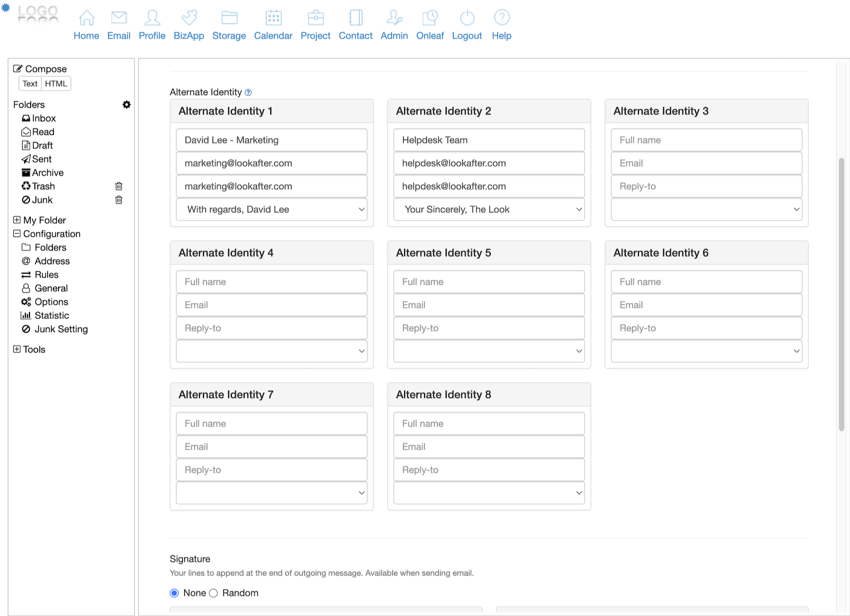Open the Inbox folder link
Screen dimensions: 850x616
pyautogui.click(x=43, y=118)
